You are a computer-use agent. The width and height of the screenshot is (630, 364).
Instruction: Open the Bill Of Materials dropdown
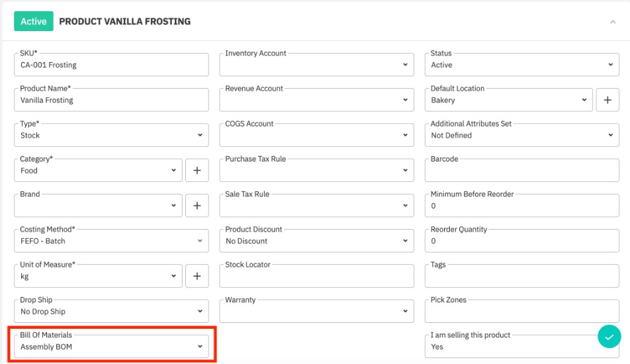point(111,346)
